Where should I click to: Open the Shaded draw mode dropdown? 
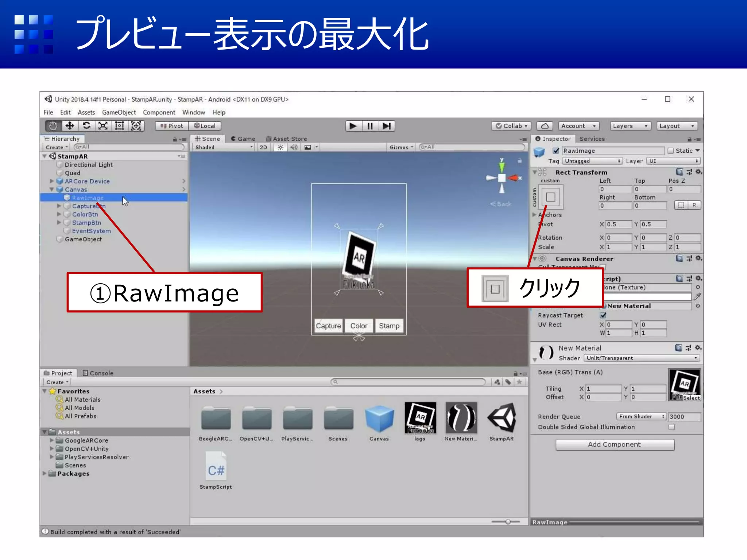pyautogui.click(x=224, y=147)
